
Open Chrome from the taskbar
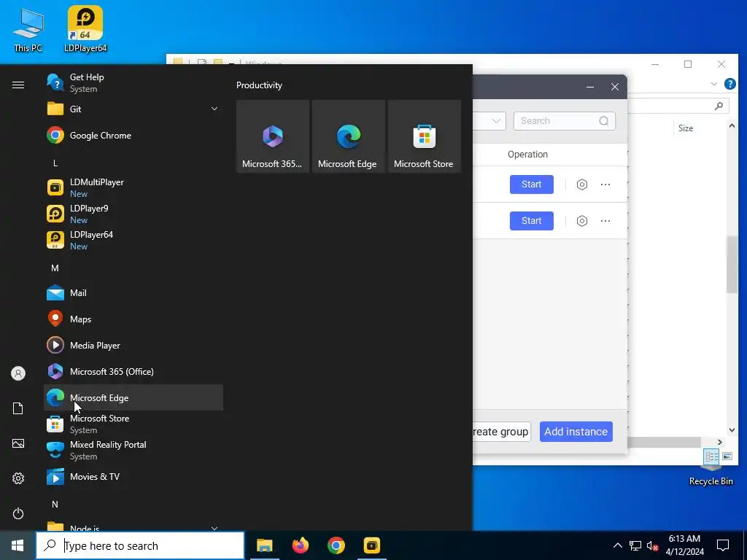coord(336,545)
